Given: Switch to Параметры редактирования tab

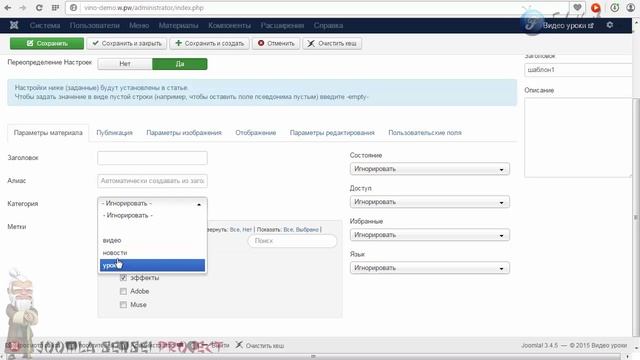Looking at the screenshot, I should point(332,133).
